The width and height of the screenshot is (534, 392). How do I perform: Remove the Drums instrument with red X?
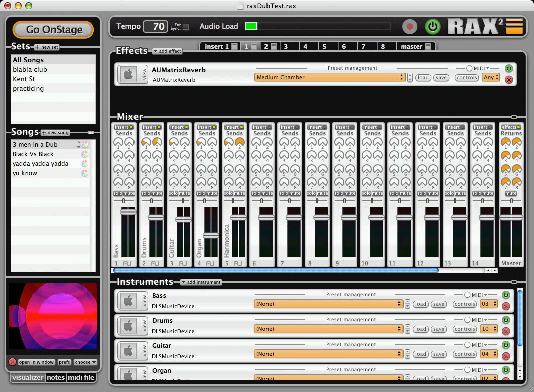point(506,331)
